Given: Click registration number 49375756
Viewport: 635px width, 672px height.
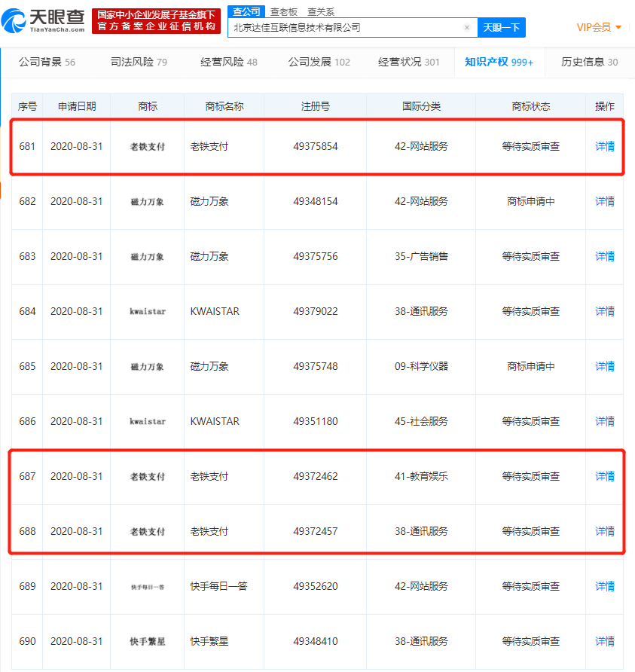Looking at the screenshot, I should (x=316, y=256).
